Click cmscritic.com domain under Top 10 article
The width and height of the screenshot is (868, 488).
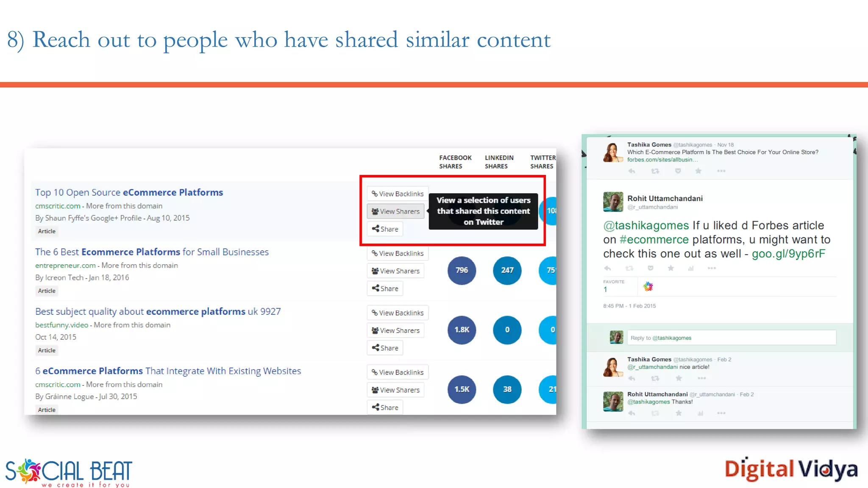(58, 206)
